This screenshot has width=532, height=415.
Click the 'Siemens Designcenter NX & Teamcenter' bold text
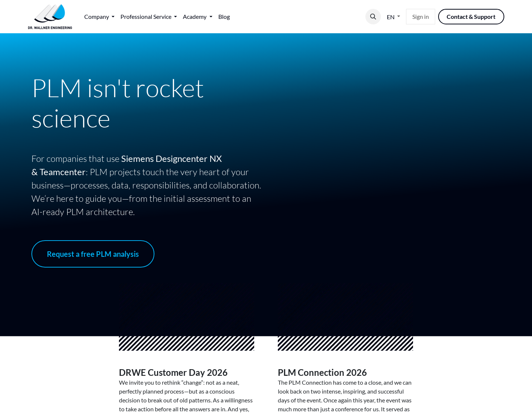click(x=127, y=165)
